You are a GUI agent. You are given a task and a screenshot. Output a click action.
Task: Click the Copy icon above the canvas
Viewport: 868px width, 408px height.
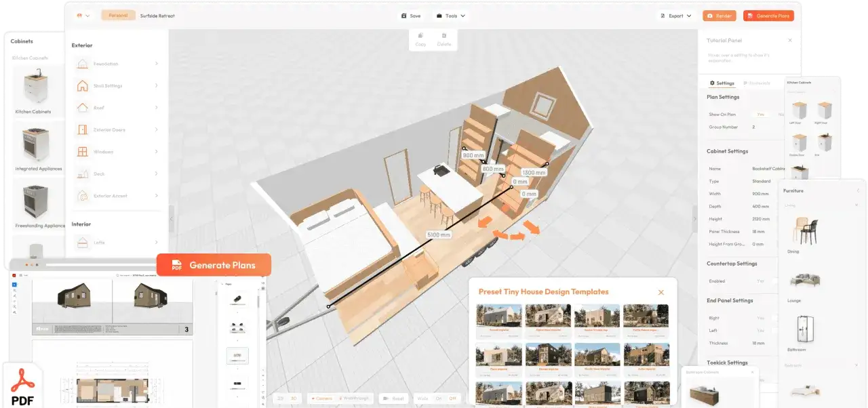click(420, 39)
